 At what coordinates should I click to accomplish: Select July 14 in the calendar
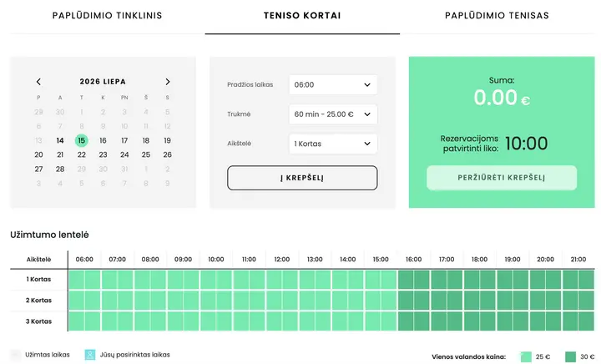point(60,140)
